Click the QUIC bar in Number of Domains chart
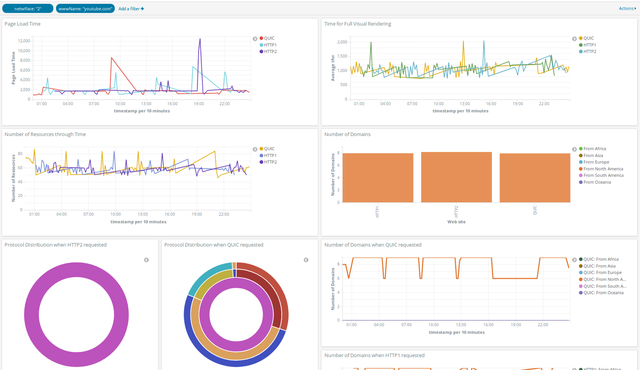This screenshot has height=370, width=640. (x=535, y=178)
